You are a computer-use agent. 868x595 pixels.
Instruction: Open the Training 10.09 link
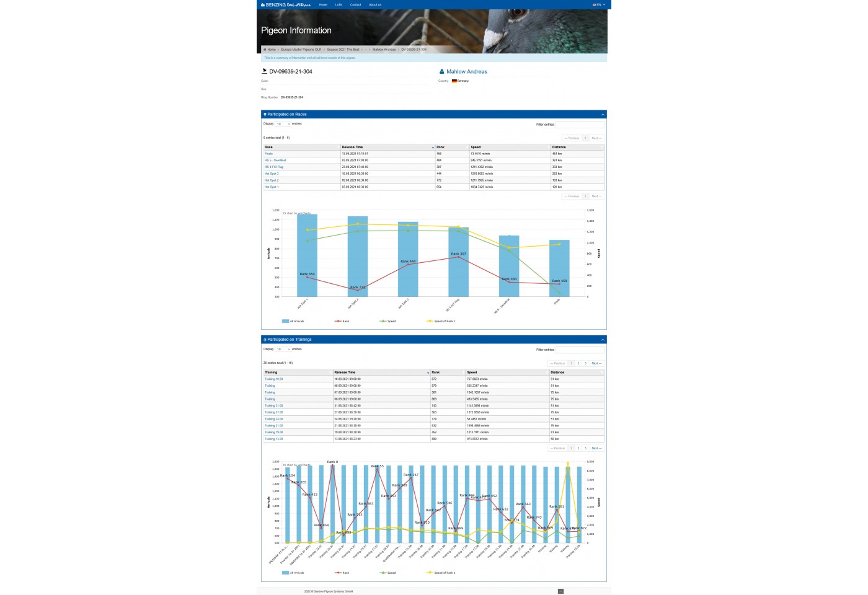(x=273, y=379)
